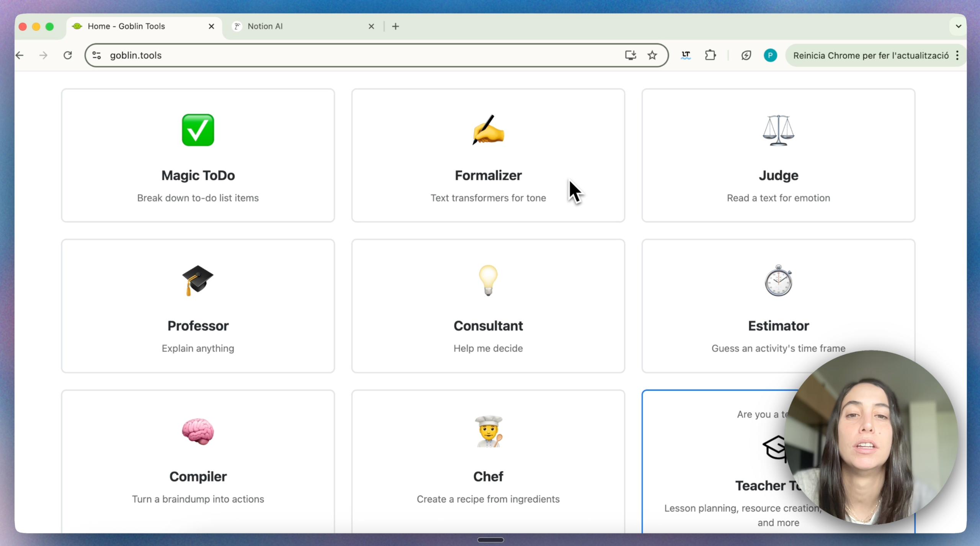Click the Compiler brain icon

198,431
